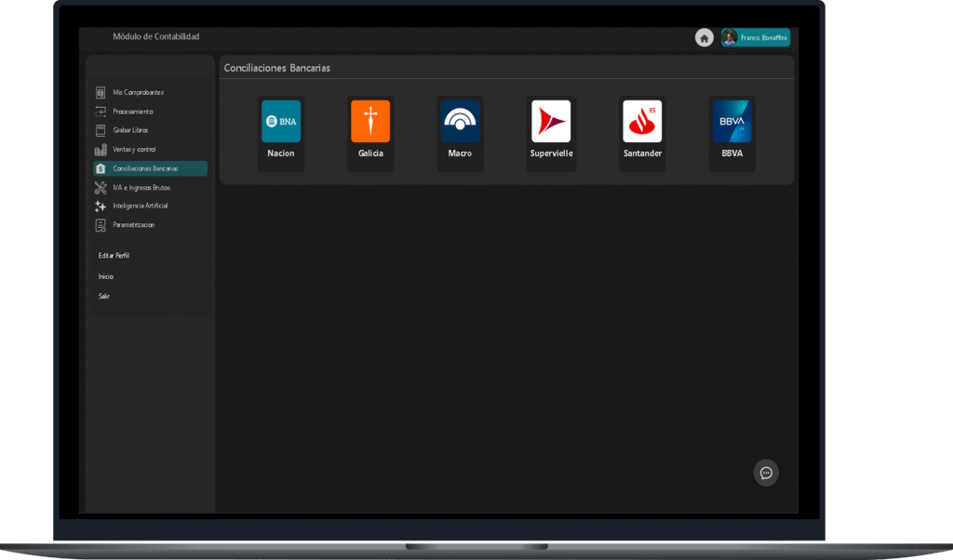
Task: Click the Inicio link in sidebar
Action: (x=106, y=276)
